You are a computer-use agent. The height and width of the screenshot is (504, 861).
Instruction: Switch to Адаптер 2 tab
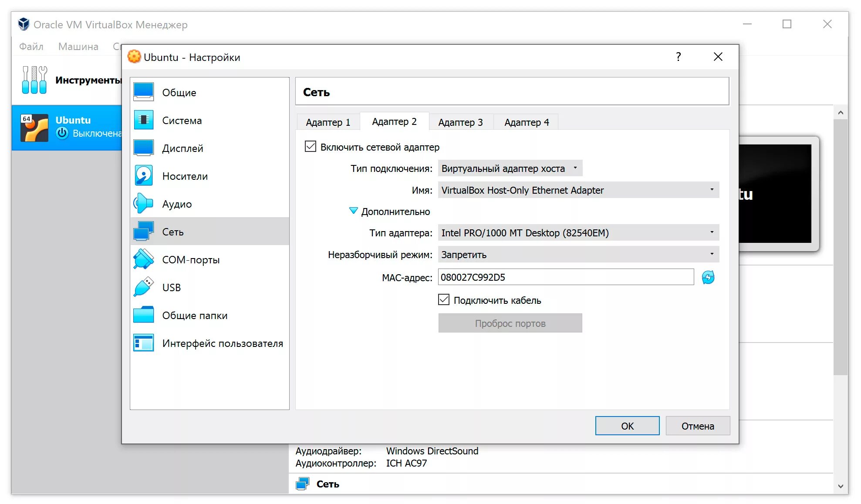click(x=395, y=121)
